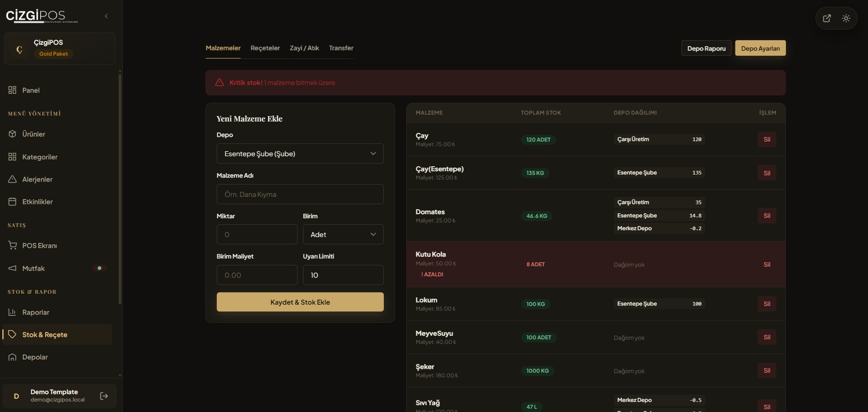Screen dimensions: 868x412
Task: Open the Birim dropdown showing Adet
Action: pos(343,234)
